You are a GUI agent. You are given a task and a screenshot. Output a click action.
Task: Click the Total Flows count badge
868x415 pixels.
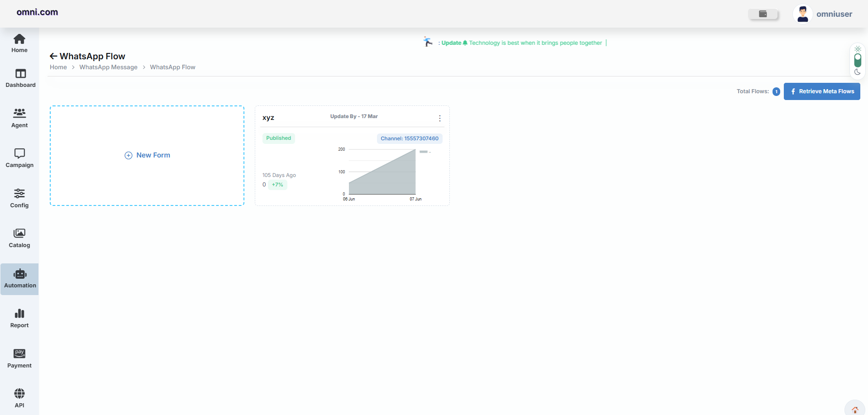pyautogui.click(x=776, y=91)
